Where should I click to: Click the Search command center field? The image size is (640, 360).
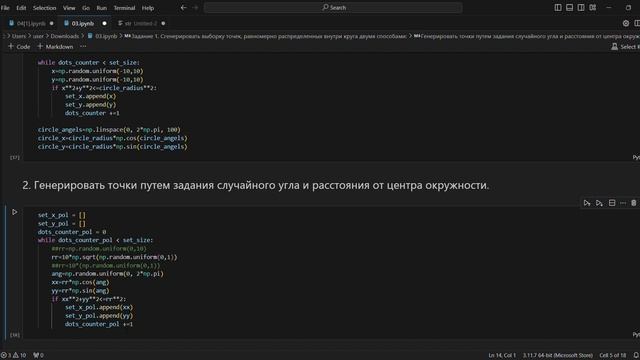[333, 8]
